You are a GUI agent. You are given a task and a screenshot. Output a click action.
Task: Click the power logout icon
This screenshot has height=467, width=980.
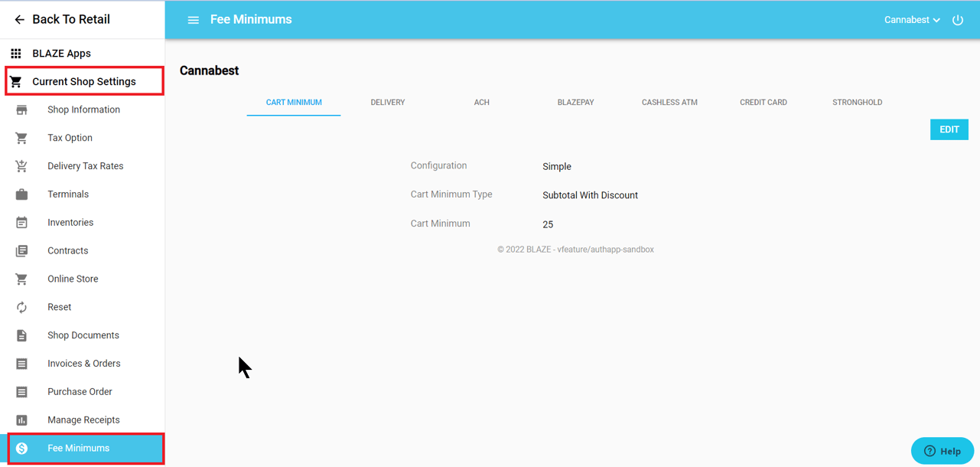pos(958,20)
